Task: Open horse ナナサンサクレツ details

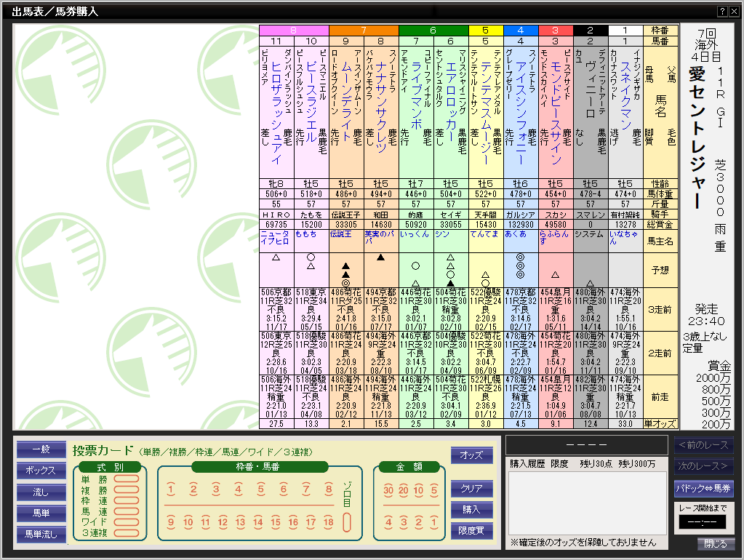Action: click(x=381, y=107)
